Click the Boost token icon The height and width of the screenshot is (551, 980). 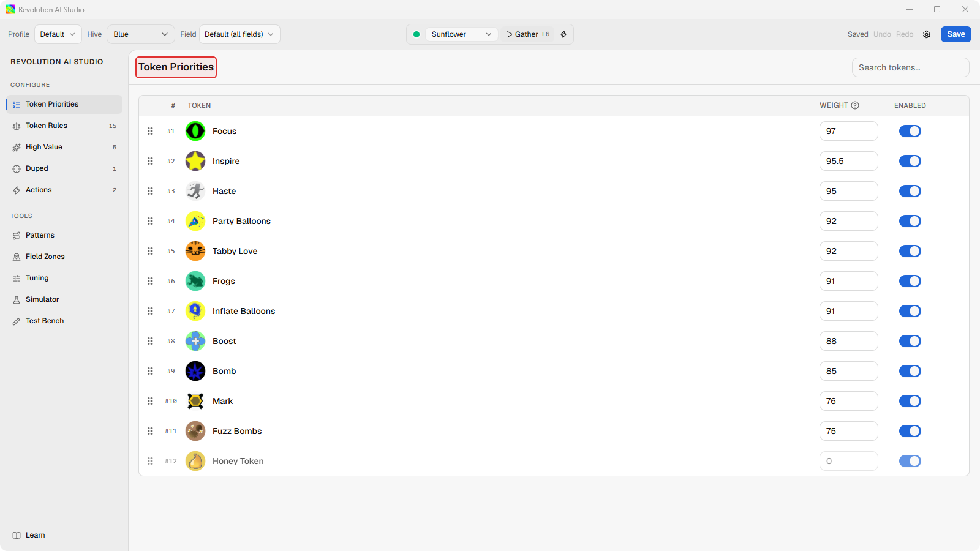point(195,341)
